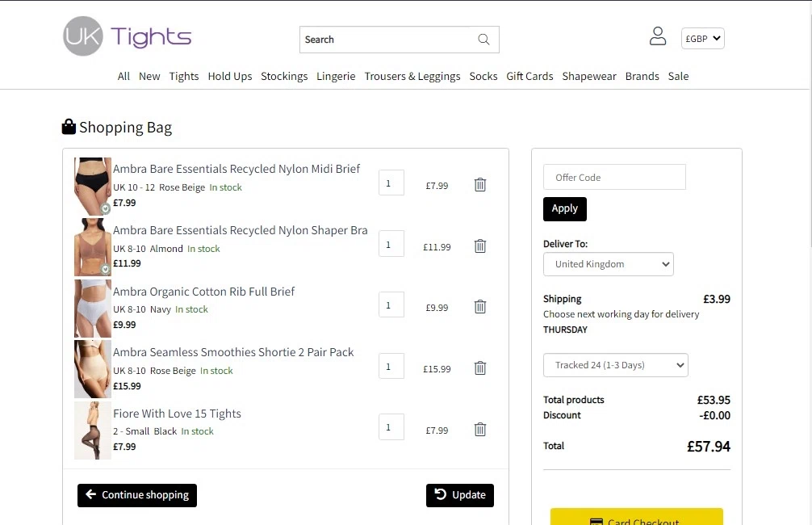Image resolution: width=812 pixels, height=525 pixels.
Task: Open Ambra Seamless Smoothies Shortie 2 Pair Pack
Action: (233, 352)
